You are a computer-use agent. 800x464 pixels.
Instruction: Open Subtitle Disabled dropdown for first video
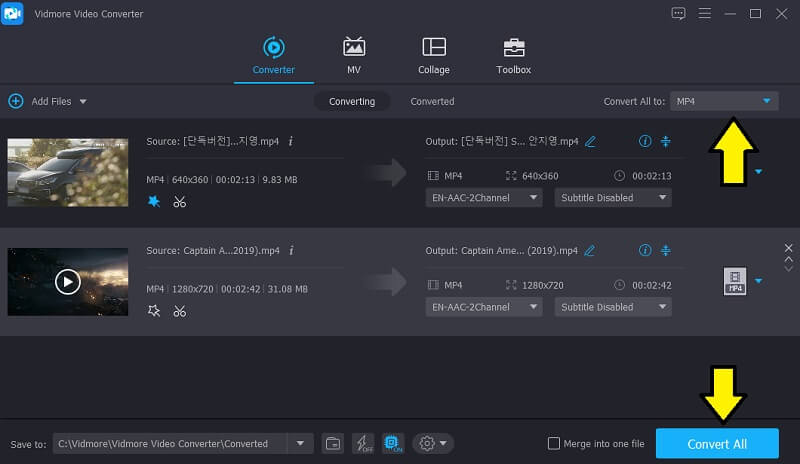[x=613, y=198]
